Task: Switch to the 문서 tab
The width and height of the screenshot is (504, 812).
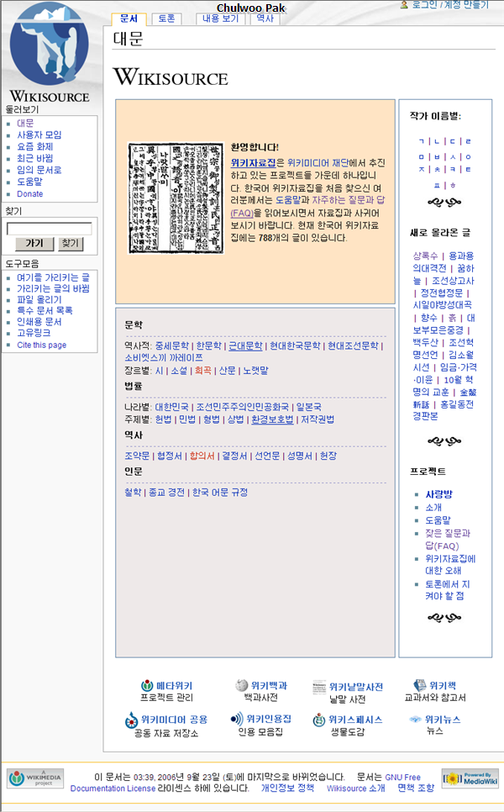Action: pos(129,18)
